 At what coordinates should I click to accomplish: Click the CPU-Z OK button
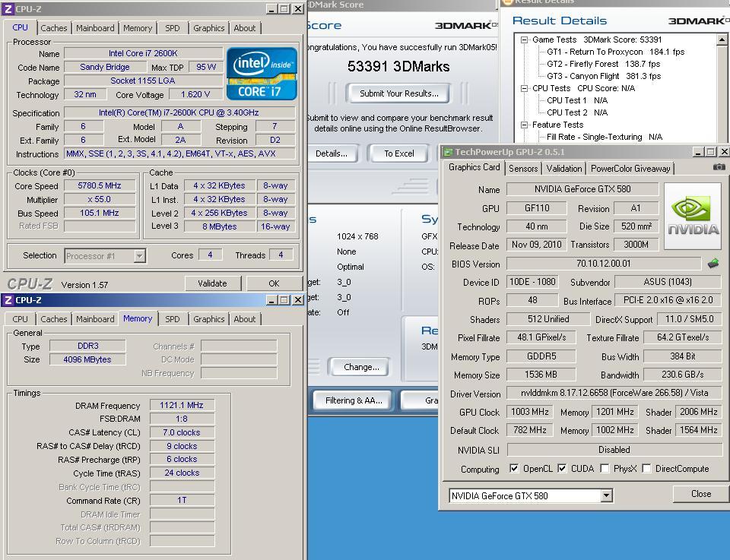click(274, 283)
